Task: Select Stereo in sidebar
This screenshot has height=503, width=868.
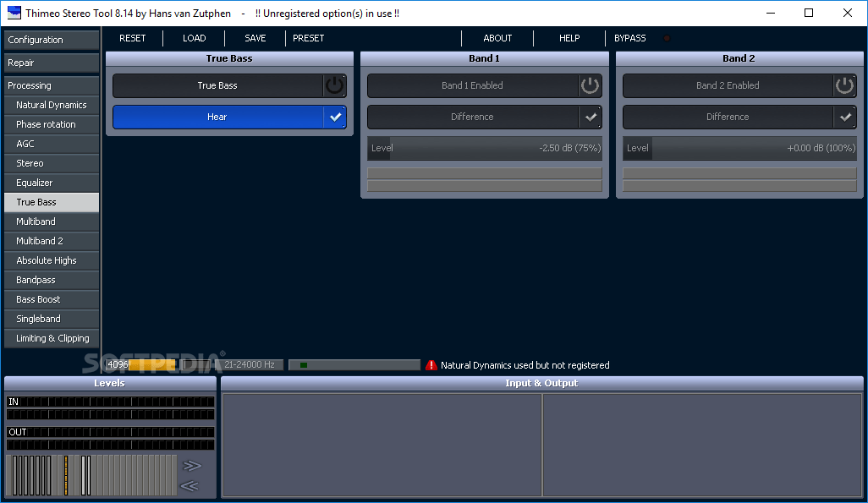Action: 52,163
